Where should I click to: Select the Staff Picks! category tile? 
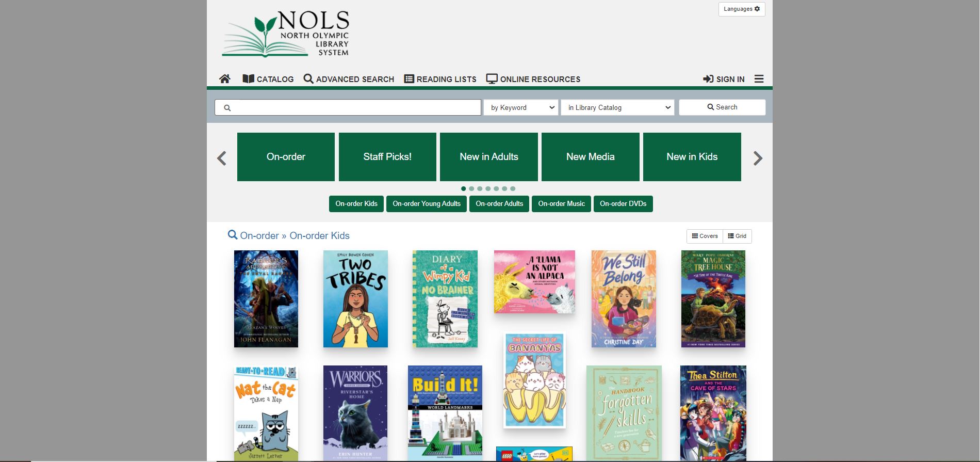387,157
